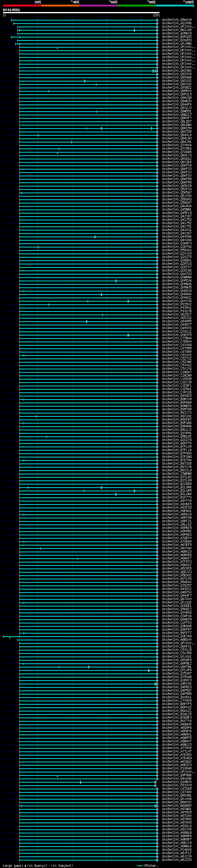Viewport: 197px width, 868px height.
Task: Open hit UniRef100_B2AZH3
Action: pyautogui.click(x=177, y=40)
